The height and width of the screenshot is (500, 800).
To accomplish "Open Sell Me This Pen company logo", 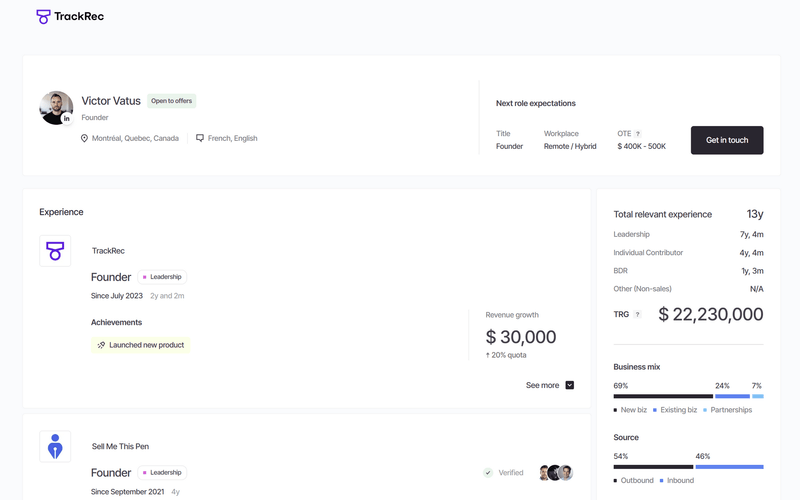I will [x=55, y=447].
